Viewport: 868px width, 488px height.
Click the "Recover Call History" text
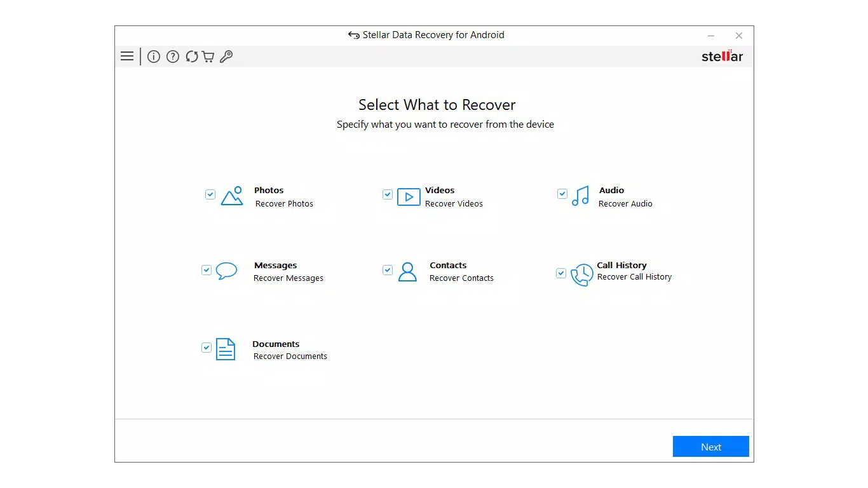click(634, 277)
